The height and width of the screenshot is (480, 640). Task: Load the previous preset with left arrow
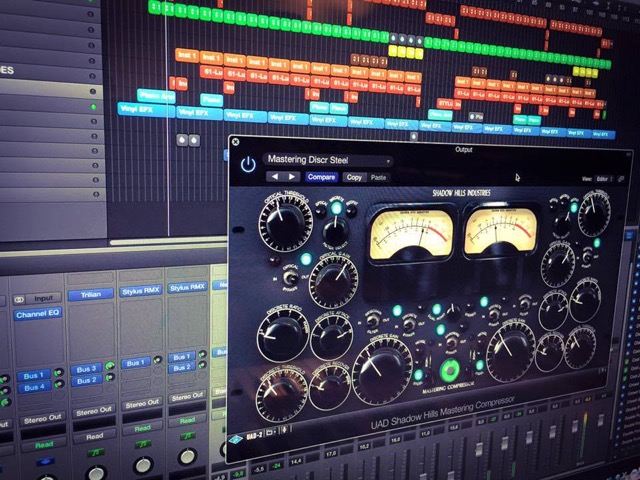coord(275,177)
